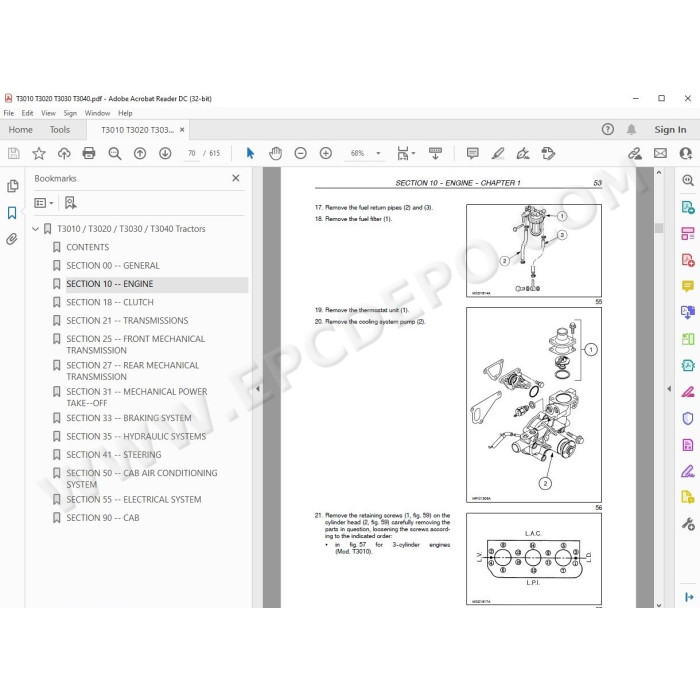Expand the right tools pane button

(x=688, y=597)
